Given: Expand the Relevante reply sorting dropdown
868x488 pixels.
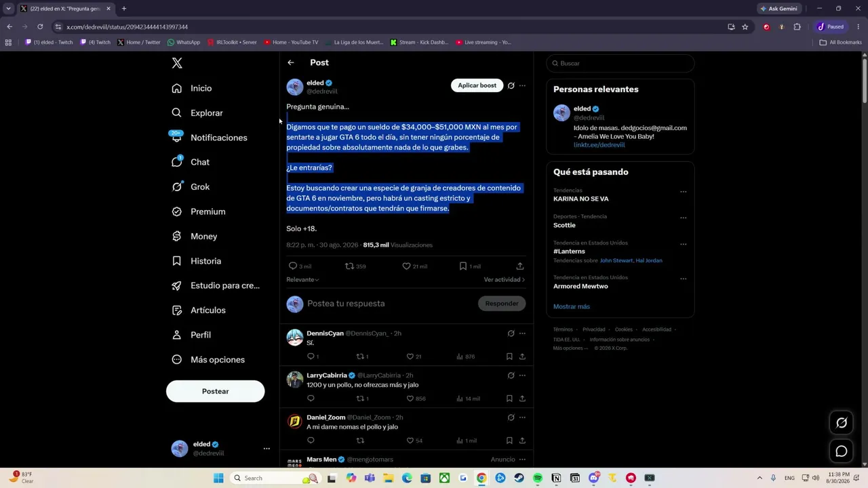Looking at the screenshot, I should click(x=302, y=279).
